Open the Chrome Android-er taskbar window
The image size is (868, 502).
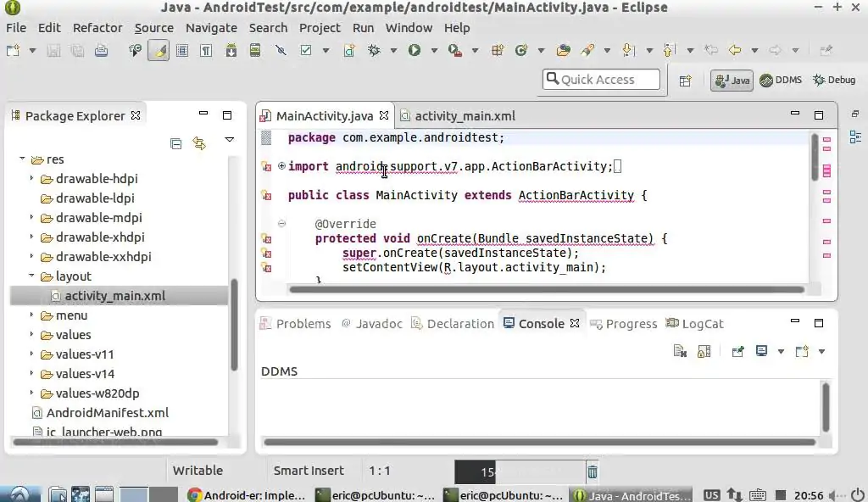tap(247, 495)
